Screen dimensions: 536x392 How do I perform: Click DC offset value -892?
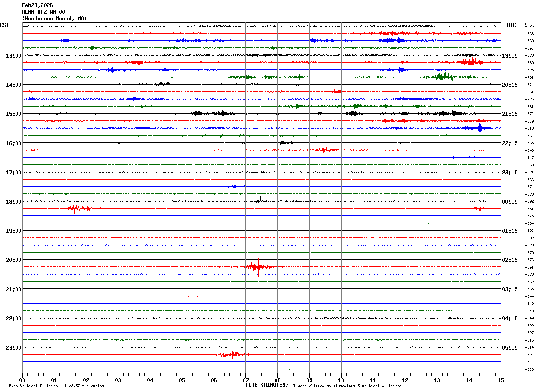[529, 202]
